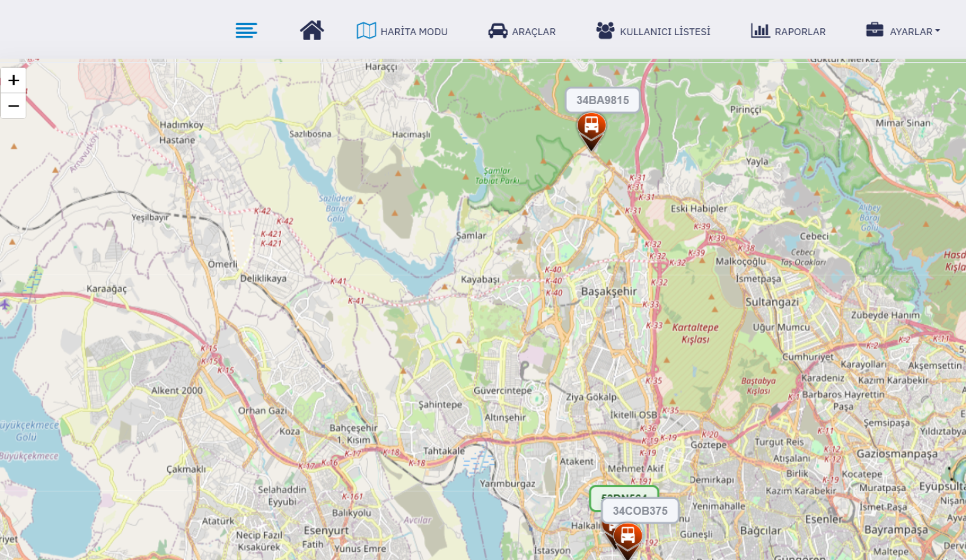Click the users icon beside Kullanıcı Listesi
This screenshot has height=560, width=966.
[x=605, y=31]
